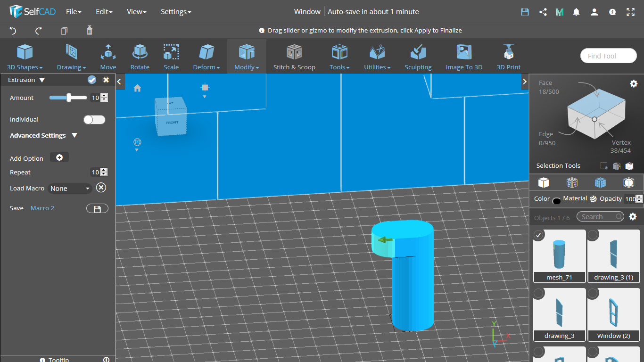Viewport: 644px width, 362px height.
Task: Collapse the right panel arrow
Action: point(524,82)
